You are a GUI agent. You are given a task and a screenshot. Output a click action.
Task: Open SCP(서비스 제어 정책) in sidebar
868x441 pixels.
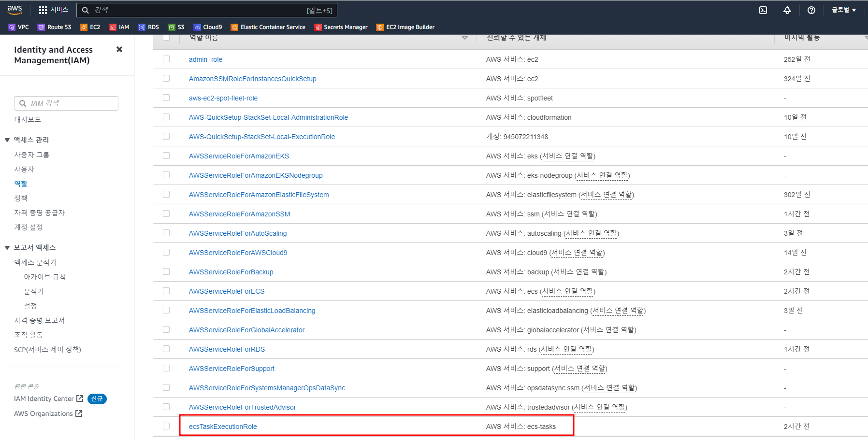coord(47,349)
